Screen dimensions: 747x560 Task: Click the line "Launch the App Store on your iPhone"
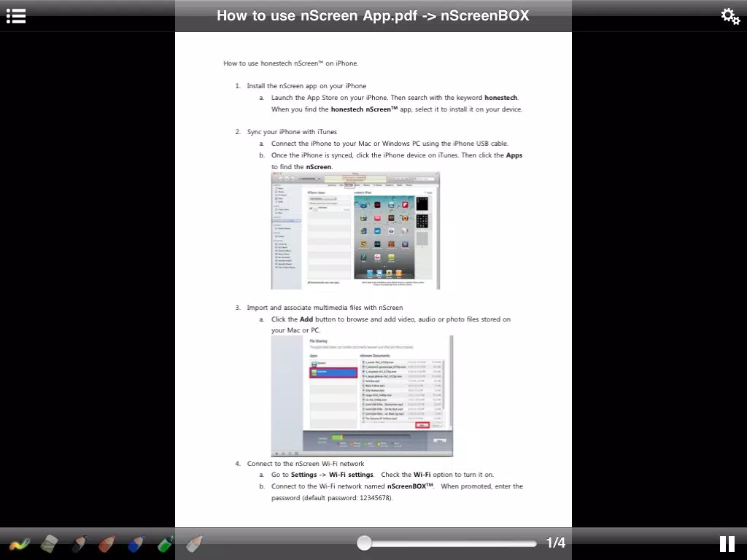click(395, 98)
